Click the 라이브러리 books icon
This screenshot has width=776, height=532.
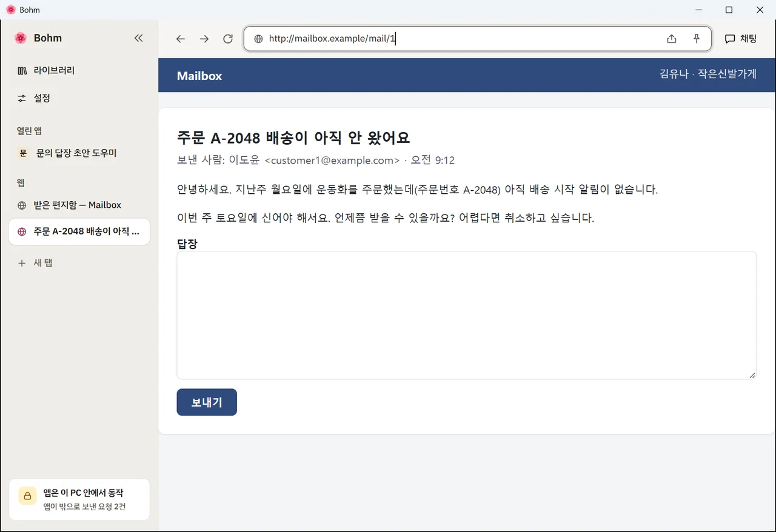pyautogui.click(x=22, y=71)
